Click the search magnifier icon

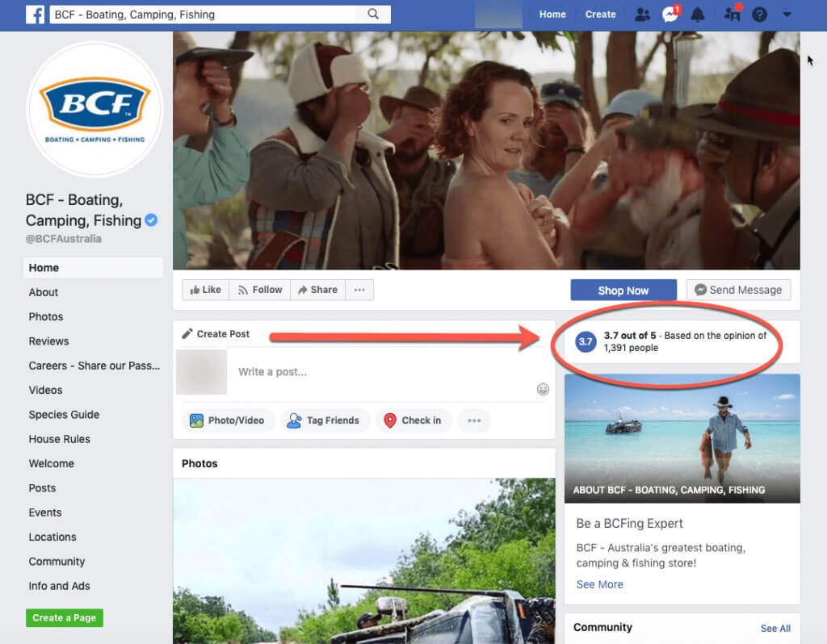click(373, 15)
